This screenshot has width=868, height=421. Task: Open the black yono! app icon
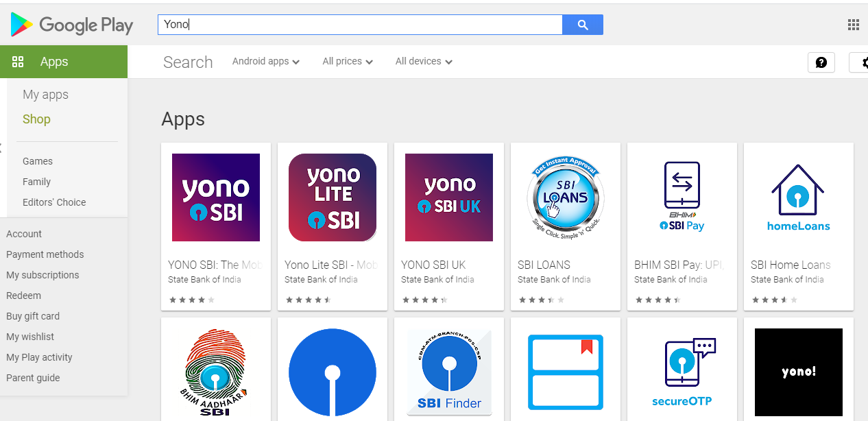point(799,372)
